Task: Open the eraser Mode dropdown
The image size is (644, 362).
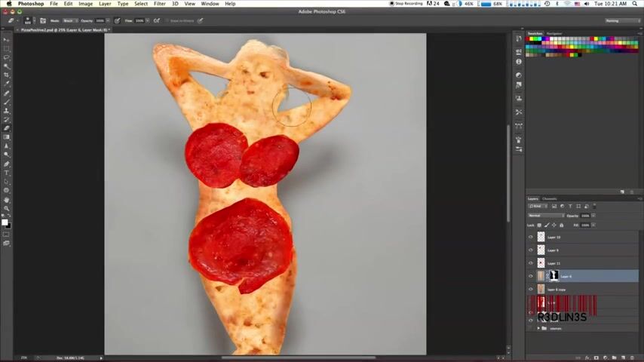Action: (69, 20)
